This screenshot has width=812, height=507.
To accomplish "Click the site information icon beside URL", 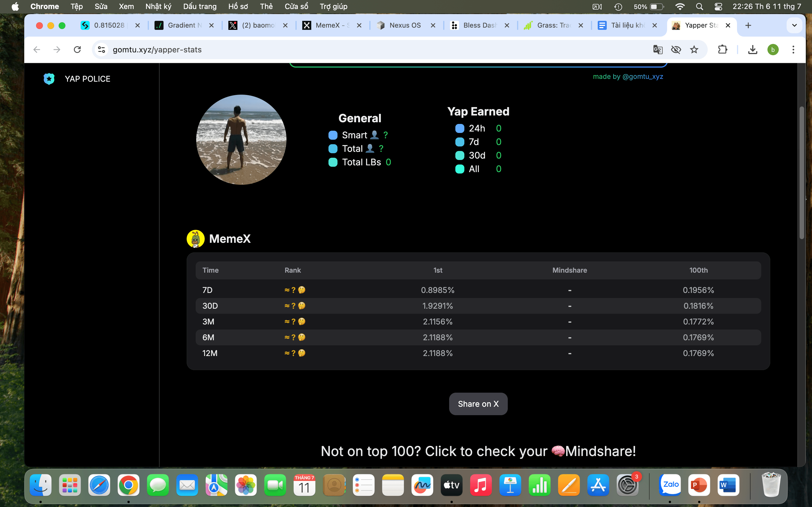I will click(x=101, y=50).
